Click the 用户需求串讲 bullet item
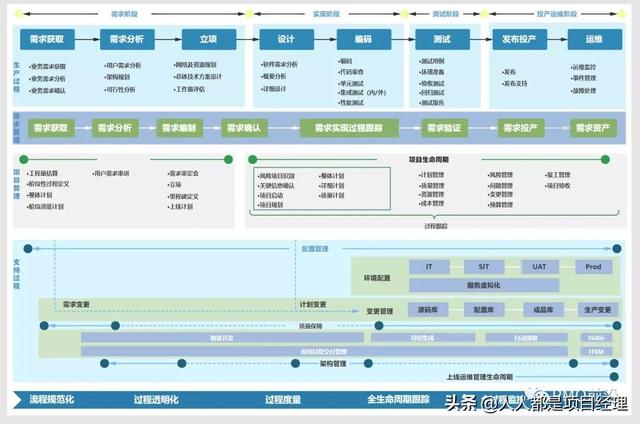 [x=111, y=173]
